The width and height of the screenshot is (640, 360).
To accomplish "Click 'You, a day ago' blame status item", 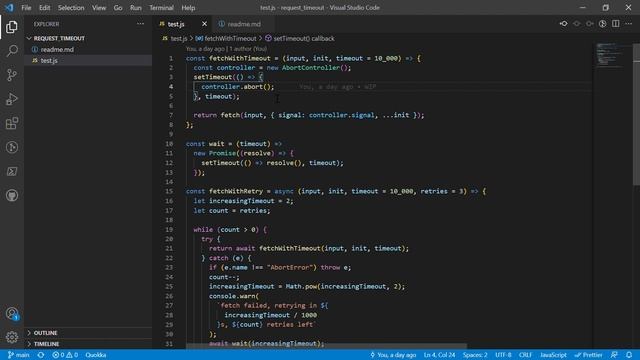I will pyautogui.click(x=393, y=355).
